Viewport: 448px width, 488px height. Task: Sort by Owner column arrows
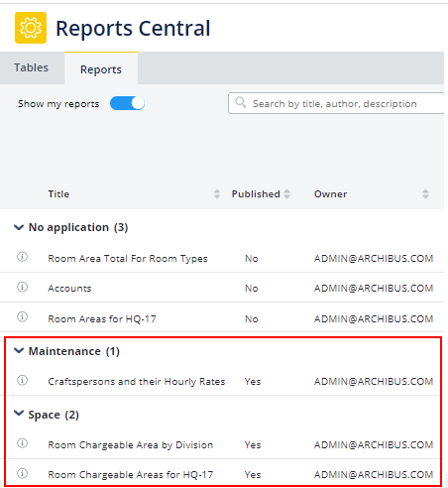pyautogui.click(x=425, y=193)
